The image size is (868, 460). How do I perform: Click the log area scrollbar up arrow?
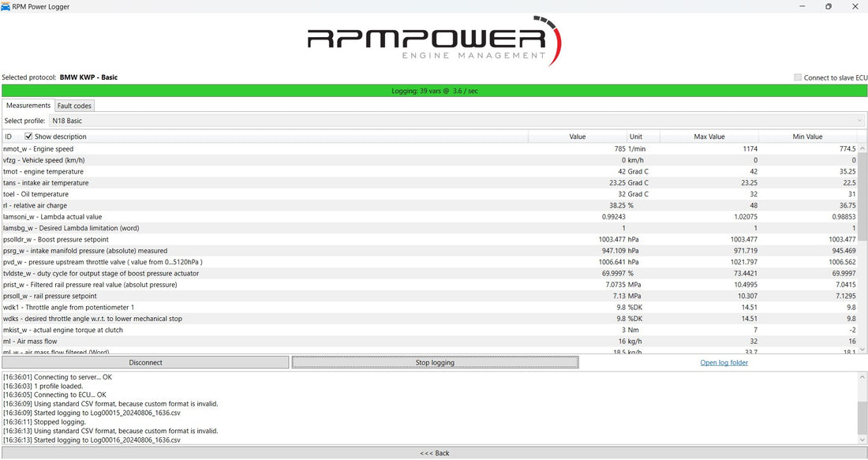862,376
